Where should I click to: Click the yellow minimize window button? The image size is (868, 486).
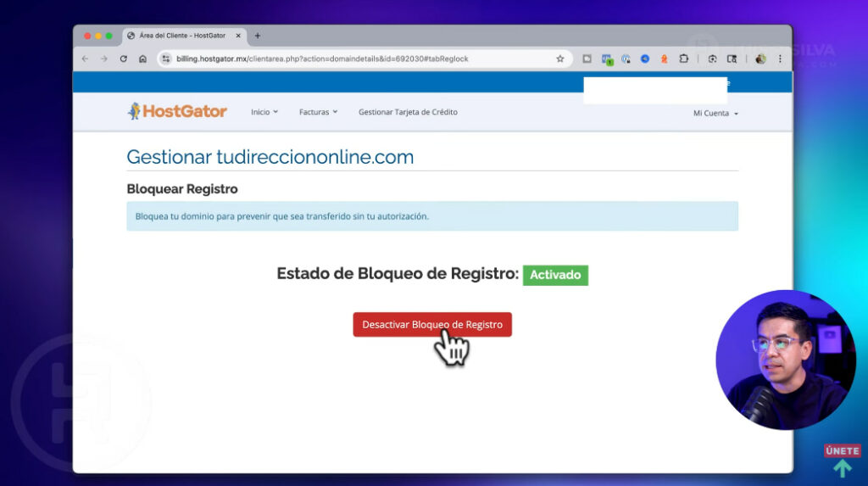point(98,36)
